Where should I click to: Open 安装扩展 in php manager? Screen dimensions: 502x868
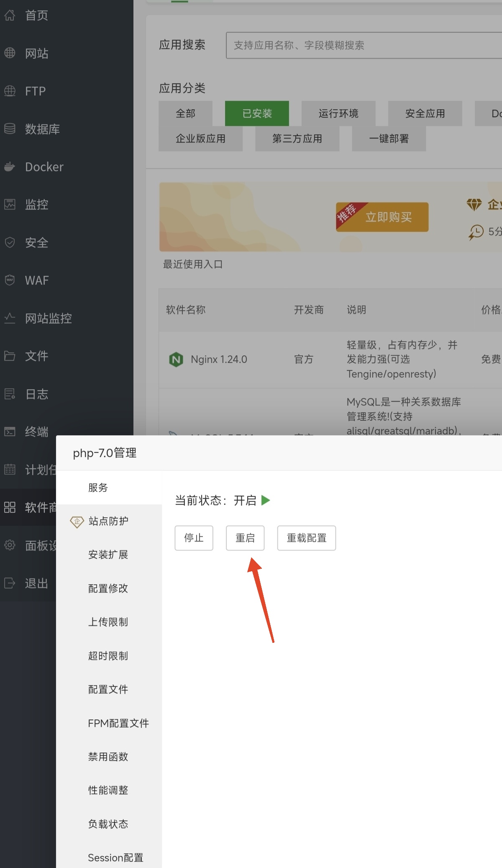pos(109,555)
